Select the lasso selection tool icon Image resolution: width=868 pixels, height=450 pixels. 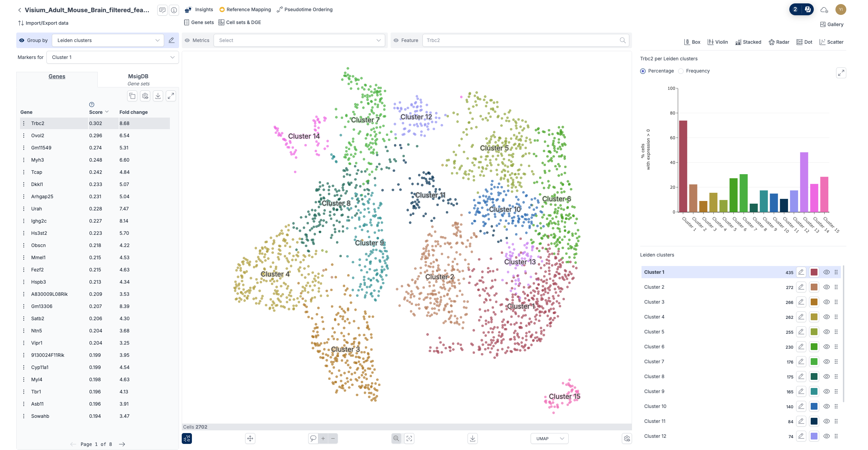click(313, 438)
